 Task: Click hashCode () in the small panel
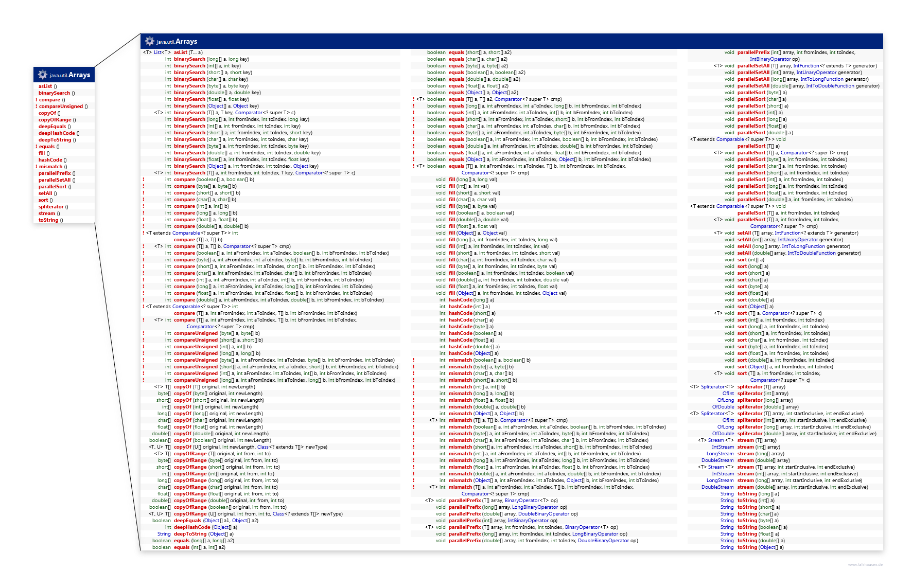[x=52, y=160]
